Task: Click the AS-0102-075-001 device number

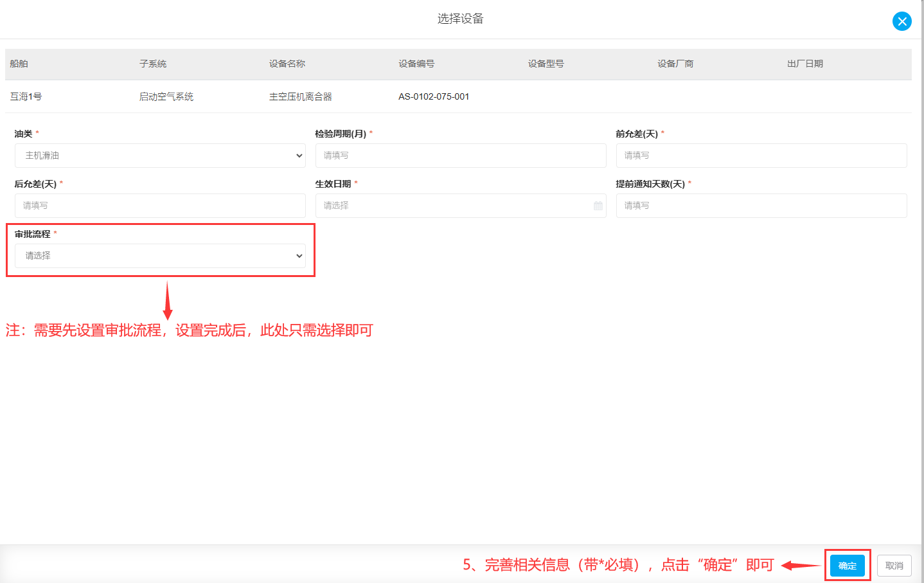Action: 434,96
